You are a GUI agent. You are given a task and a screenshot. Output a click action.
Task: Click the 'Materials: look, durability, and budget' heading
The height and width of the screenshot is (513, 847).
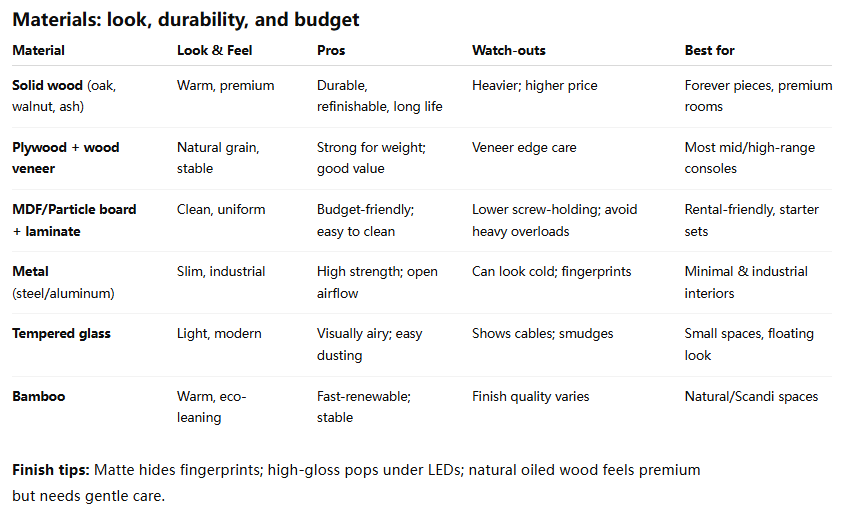point(186,20)
